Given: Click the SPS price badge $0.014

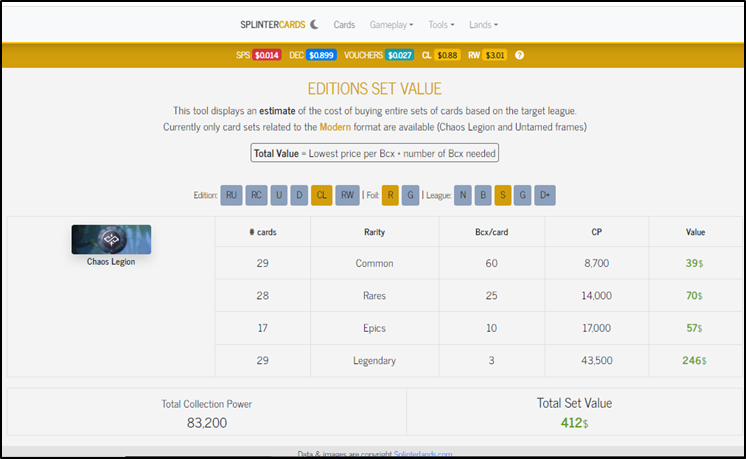Looking at the screenshot, I should coord(266,55).
